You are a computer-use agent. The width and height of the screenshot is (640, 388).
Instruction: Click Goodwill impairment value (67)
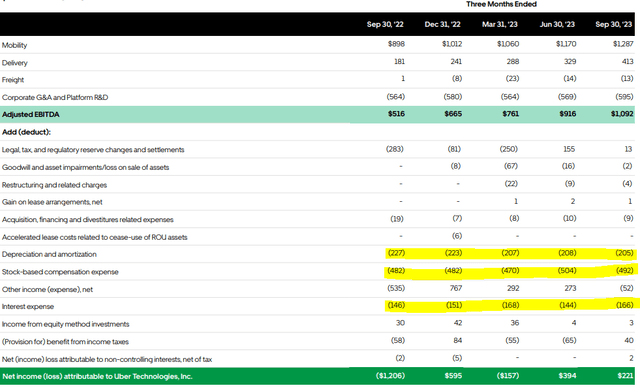tap(511, 166)
